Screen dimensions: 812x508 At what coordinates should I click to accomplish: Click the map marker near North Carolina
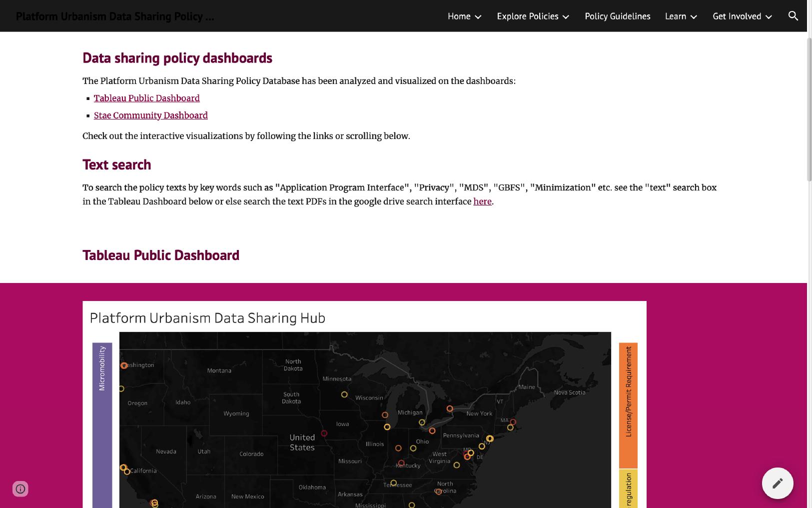click(x=439, y=491)
